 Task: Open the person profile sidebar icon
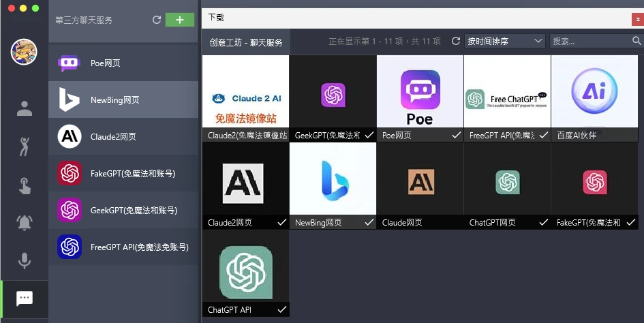(25, 108)
